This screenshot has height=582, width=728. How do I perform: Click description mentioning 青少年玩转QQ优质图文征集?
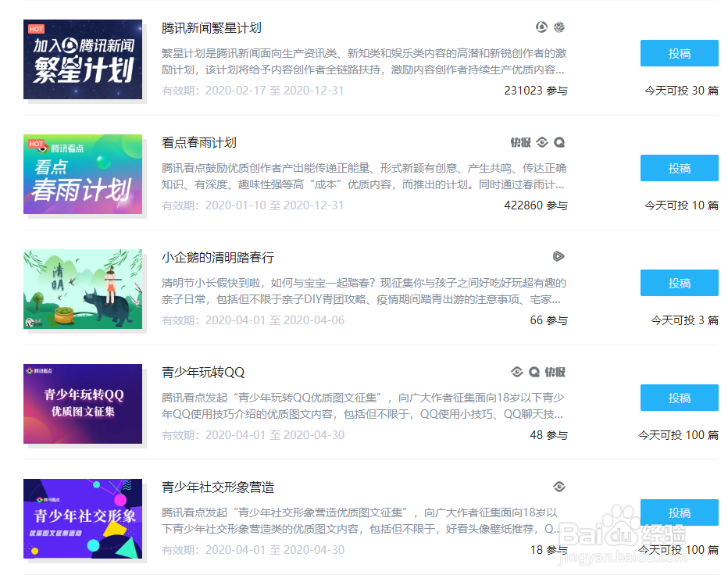[363, 405]
